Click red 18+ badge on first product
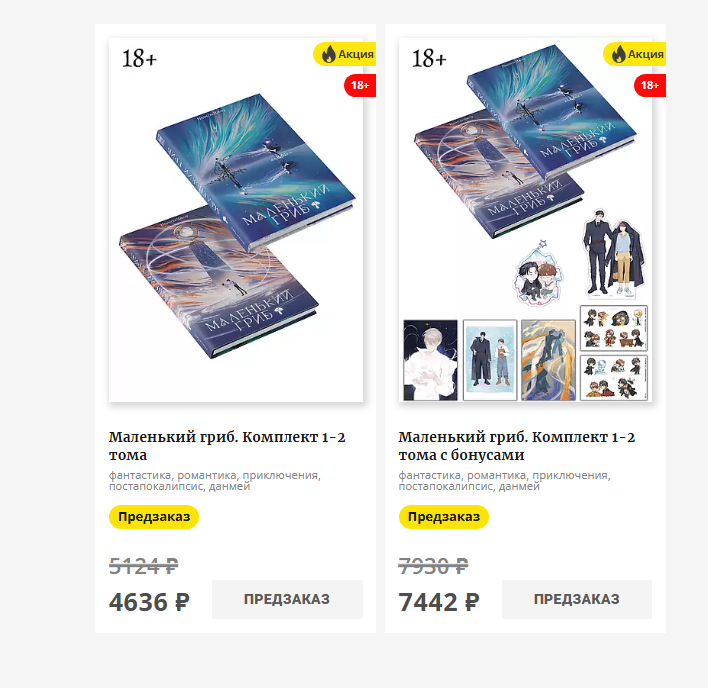This screenshot has width=708, height=688. [x=360, y=85]
